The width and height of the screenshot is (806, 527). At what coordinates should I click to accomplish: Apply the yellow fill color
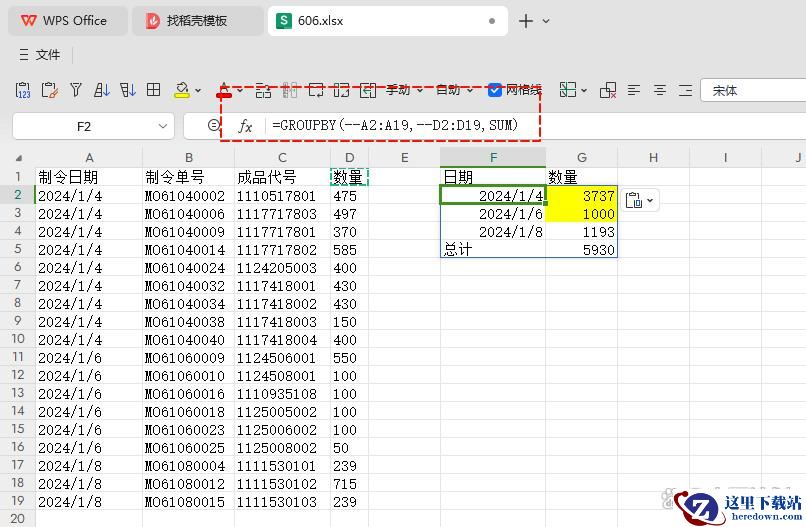181,90
